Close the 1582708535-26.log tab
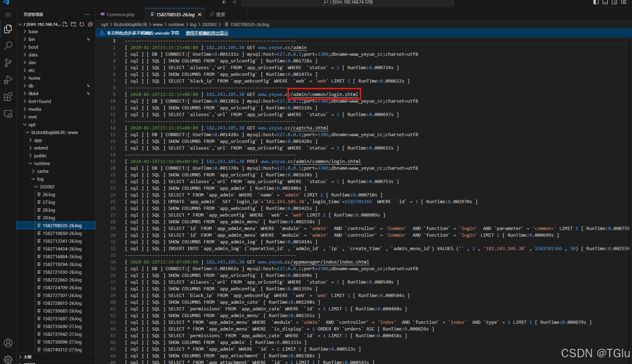632x364 pixels. [200, 14]
